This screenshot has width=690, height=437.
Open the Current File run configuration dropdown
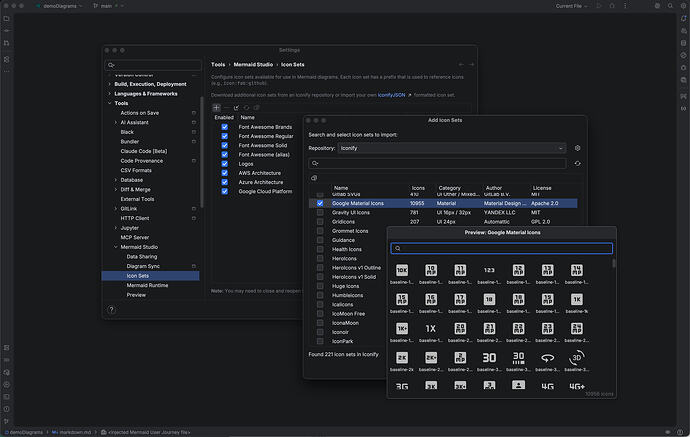[x=571, y=6]
